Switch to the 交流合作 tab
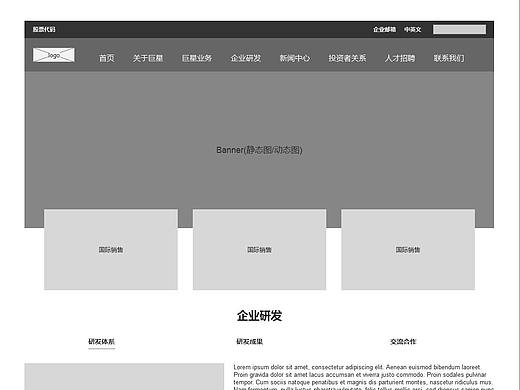 (403, 341)
